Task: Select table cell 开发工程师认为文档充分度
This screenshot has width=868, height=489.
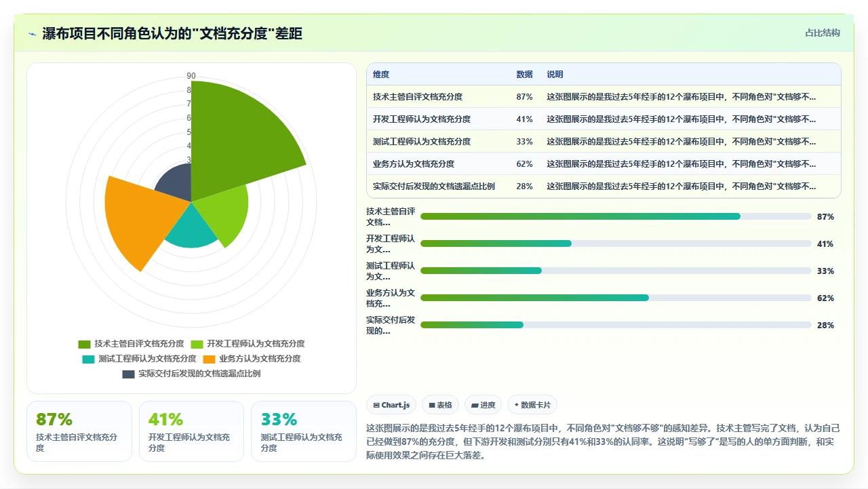Action: 422,119
